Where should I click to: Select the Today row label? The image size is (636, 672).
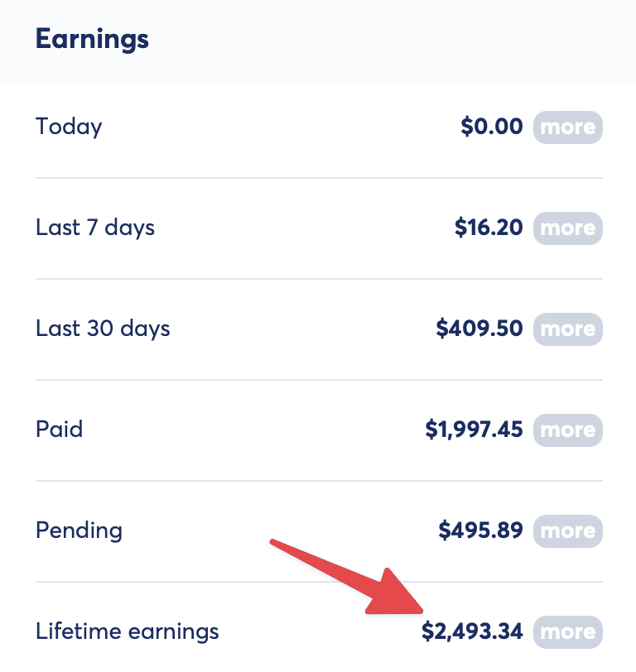pyautogui.click(x=69, y=127)
